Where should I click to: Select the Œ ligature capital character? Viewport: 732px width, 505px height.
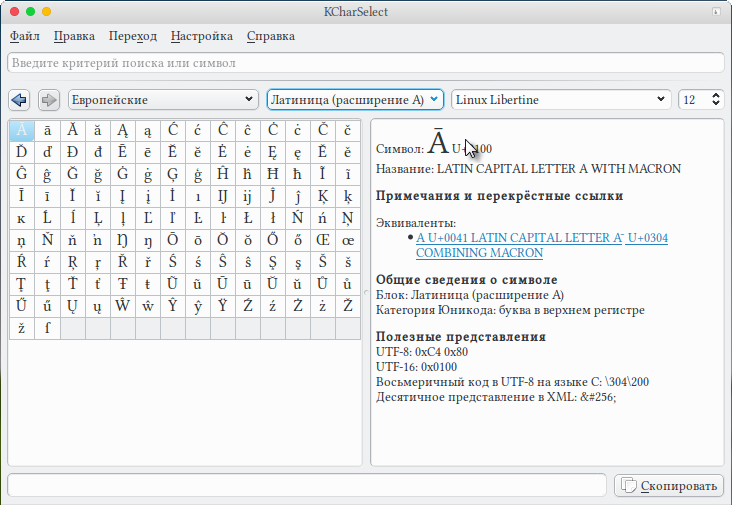pos(323,240)
